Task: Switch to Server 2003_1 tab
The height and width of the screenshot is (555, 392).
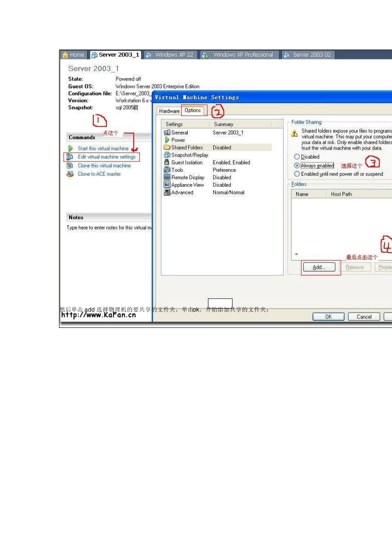Action: click(116, 55)
